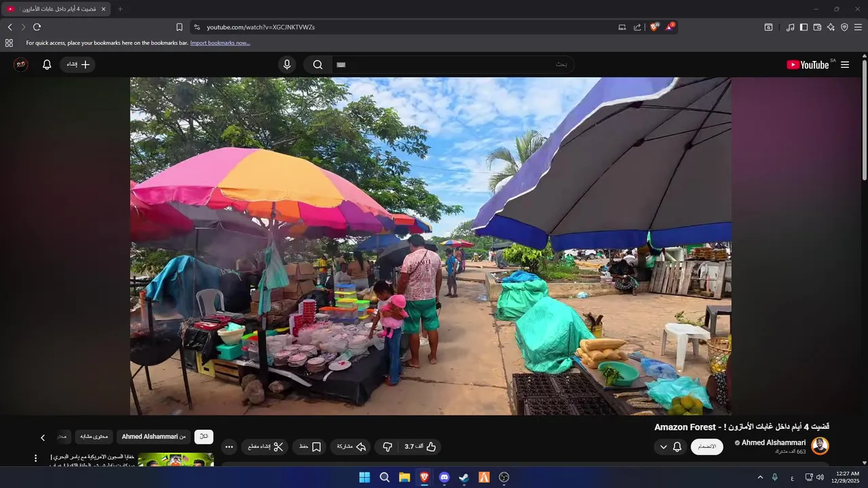Toggle the channel subscription bell notifications

click(677, 447)
